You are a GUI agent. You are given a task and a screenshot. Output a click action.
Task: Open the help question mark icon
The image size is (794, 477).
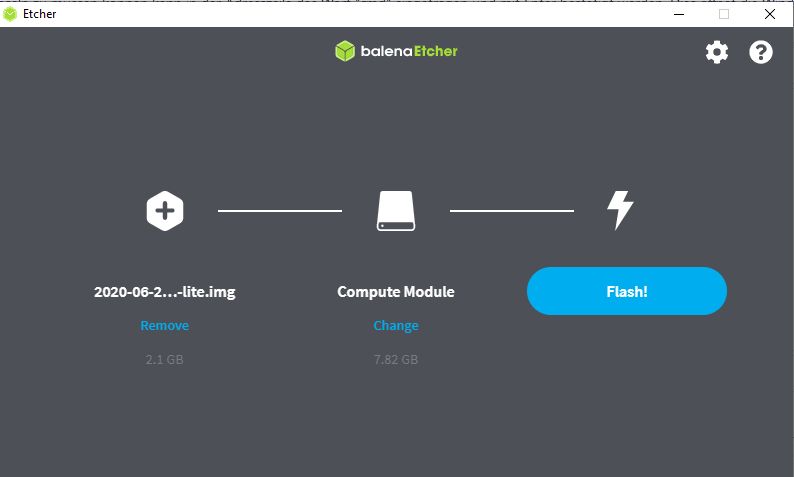(761, 52)
